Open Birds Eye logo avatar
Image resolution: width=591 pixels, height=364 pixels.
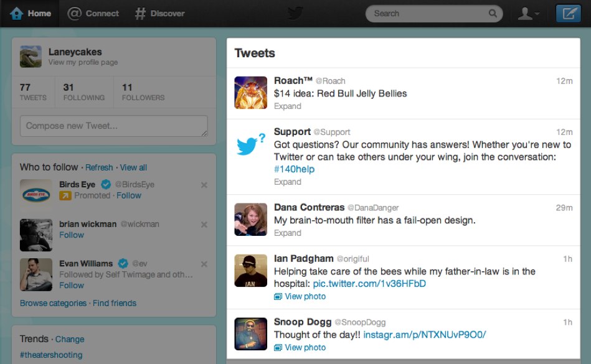pyautogui.click(x=36, y=194)
